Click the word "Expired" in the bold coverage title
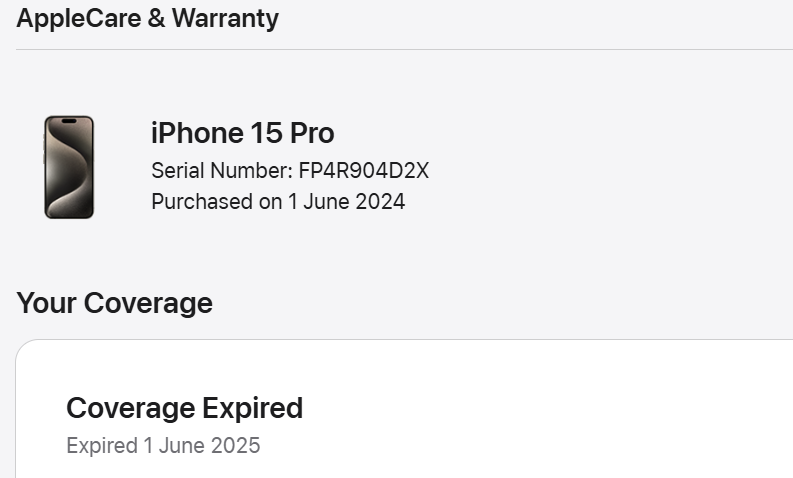This screenshot has height=478, width=793. [x=252, y=408]
